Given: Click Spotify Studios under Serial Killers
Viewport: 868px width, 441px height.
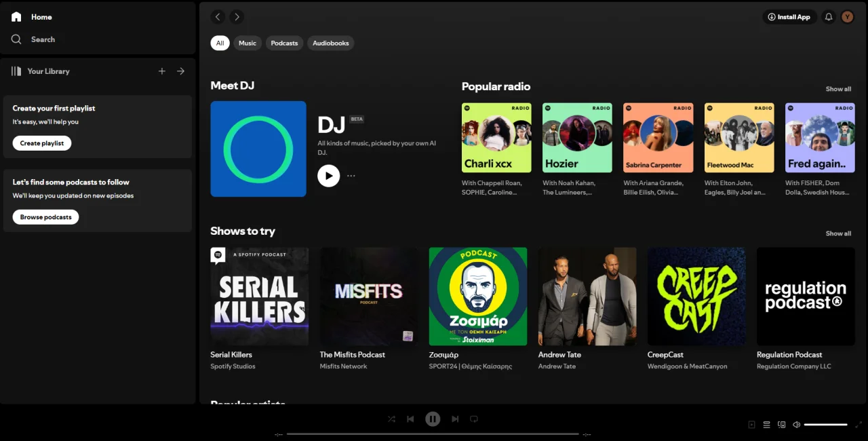Looking at the screenshot, I should click(233, 366).
